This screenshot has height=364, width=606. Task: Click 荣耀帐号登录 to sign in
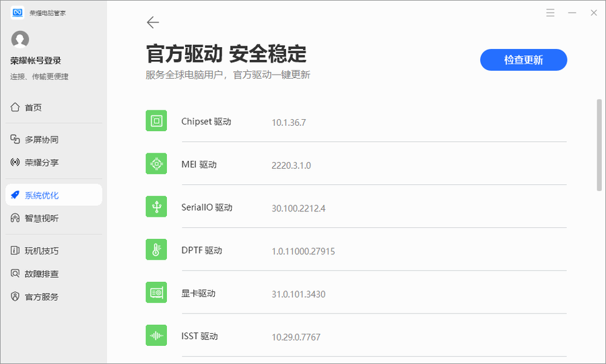click(36, 61)
